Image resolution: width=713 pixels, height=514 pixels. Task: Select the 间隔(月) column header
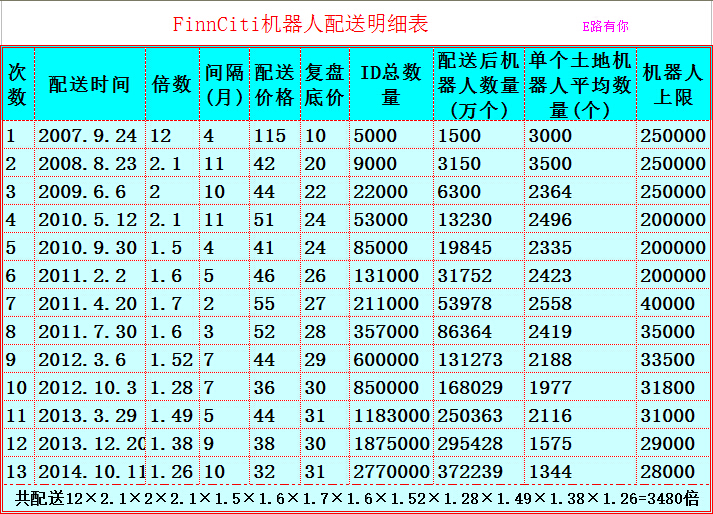224,85
